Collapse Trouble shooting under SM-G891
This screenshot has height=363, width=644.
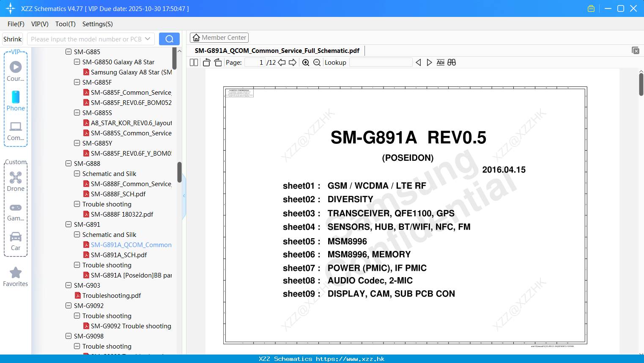[77, 265]
